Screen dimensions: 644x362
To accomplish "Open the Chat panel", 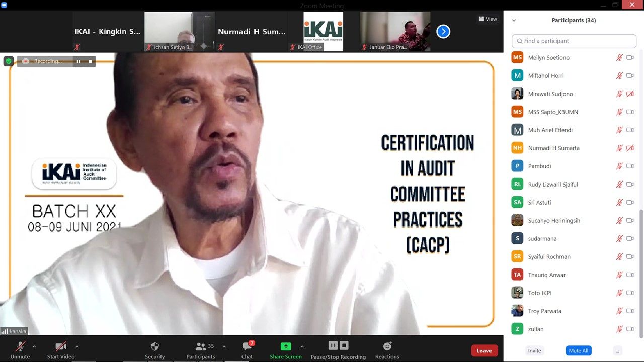I will pos(247,350).
